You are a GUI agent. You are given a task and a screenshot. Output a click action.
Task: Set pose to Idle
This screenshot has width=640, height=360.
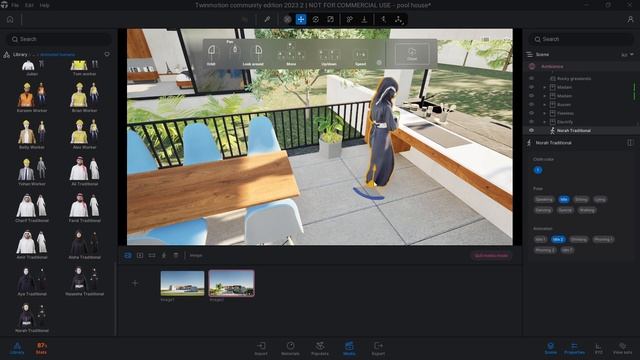click(x=564, y=199)
